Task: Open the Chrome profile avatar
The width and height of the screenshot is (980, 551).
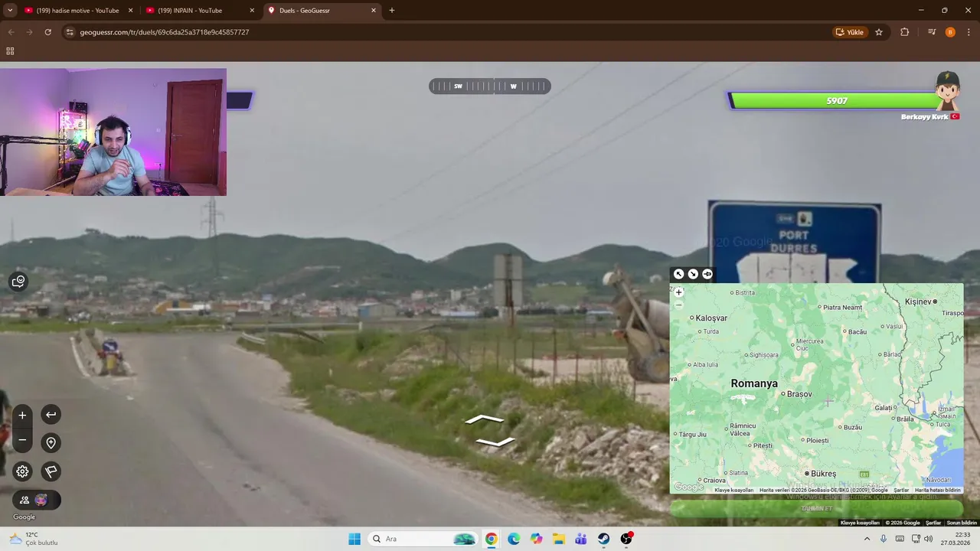Action: (950, 32)
